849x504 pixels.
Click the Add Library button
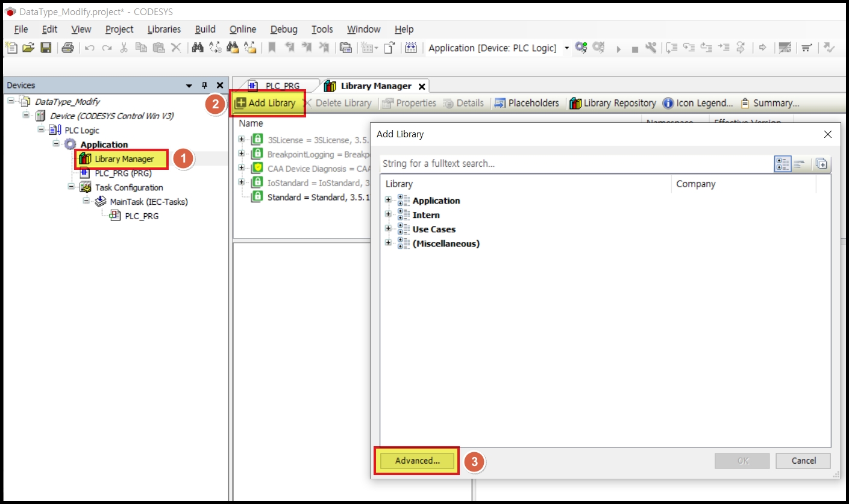pyautogui.click(x=266, y=103)
